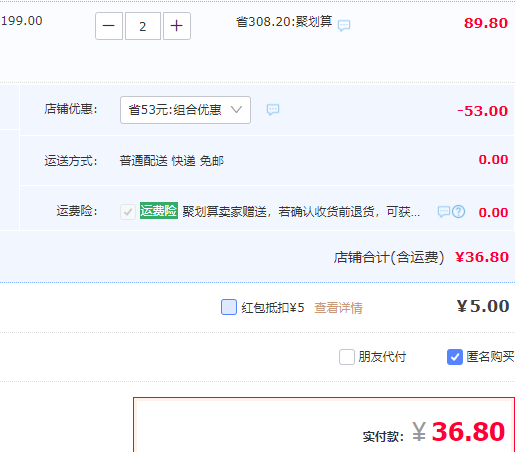Click the plus button to increase quantity
521x452 pixels.
click(x=177, y=26)
